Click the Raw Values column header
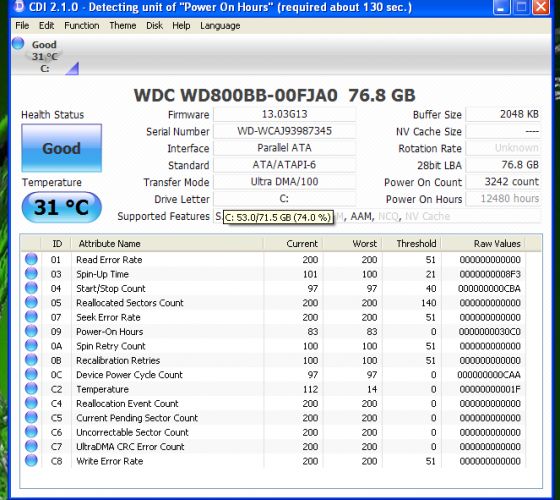The image size is (560, 500). click(x=483, y=244)
